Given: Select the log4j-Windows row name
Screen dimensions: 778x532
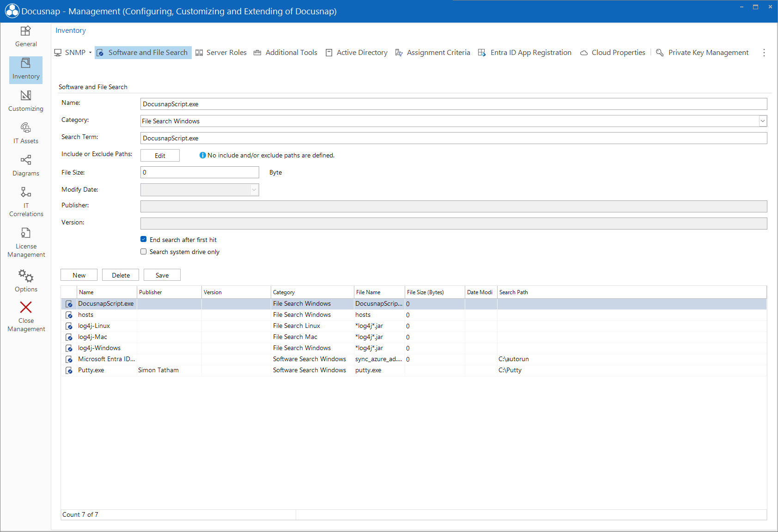Looking at the screenshot, I should click(x=99, y=348).
